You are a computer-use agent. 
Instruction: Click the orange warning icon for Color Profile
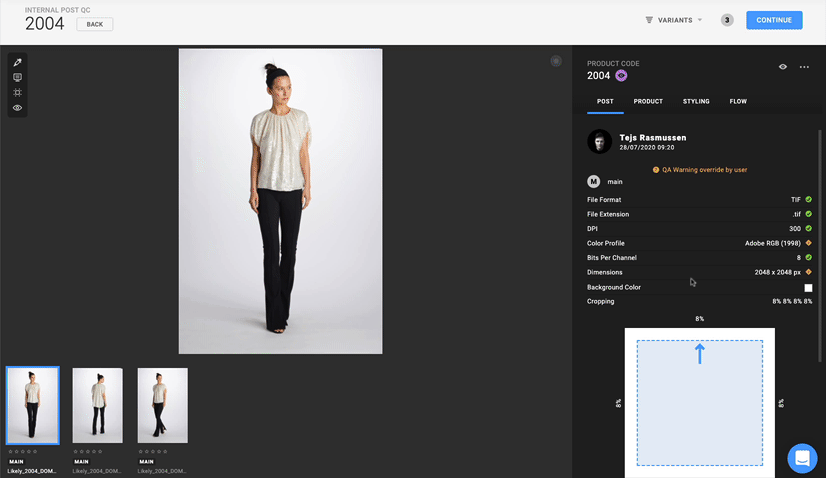point(808,243)
